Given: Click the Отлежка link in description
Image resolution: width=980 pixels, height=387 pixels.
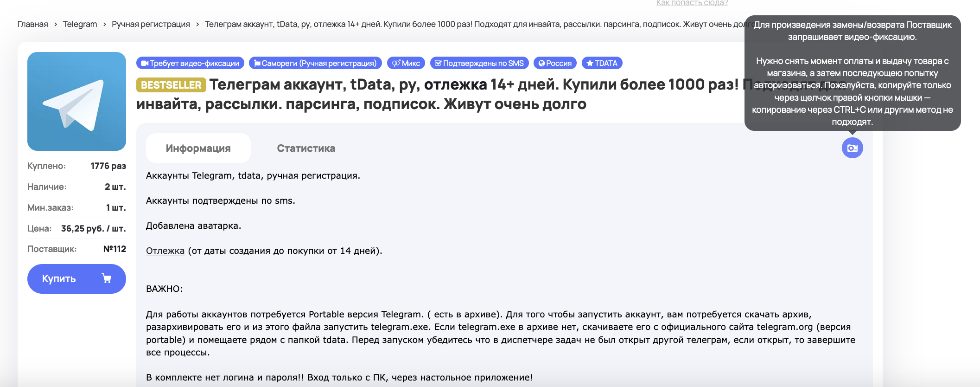Looking at the screenshot, I should pos(165,251).
